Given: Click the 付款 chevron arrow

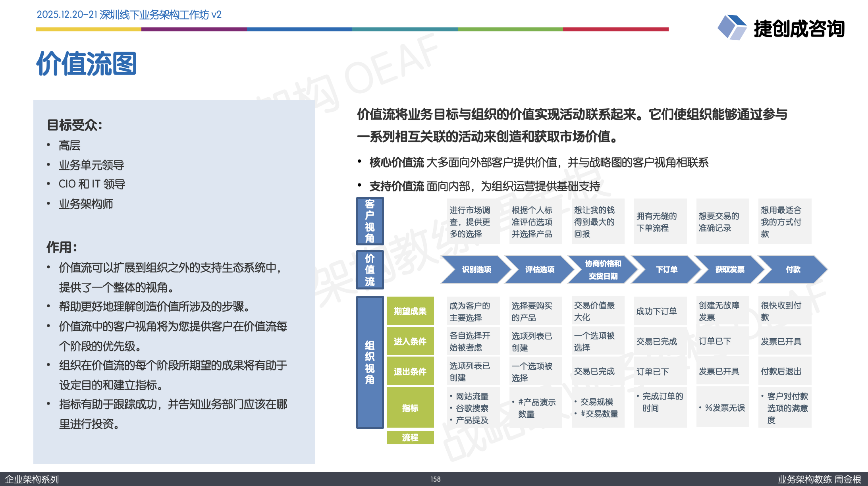Looking at the screenshot, I should [x=793, y=269].
